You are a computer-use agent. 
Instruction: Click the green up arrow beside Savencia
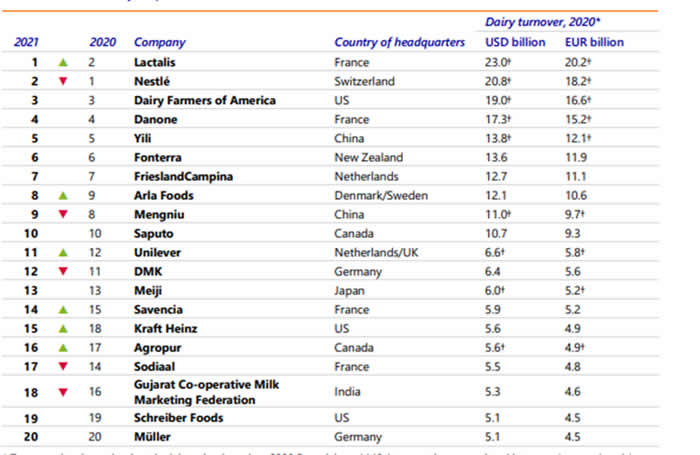tap(63, 310)
